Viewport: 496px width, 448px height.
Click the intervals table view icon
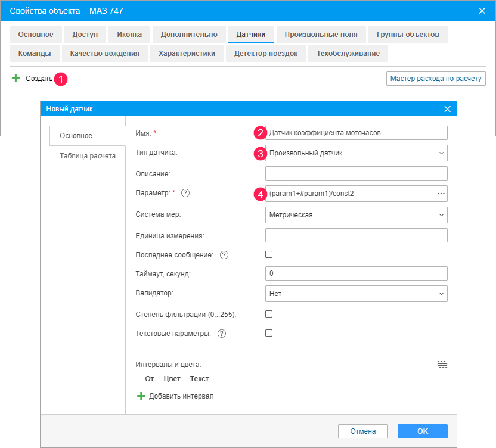coord(442,365)
